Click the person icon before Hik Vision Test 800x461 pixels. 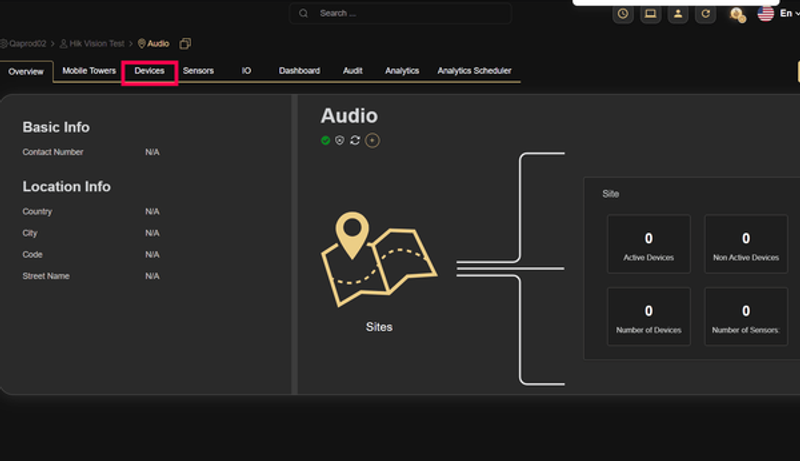coord(63,44)
